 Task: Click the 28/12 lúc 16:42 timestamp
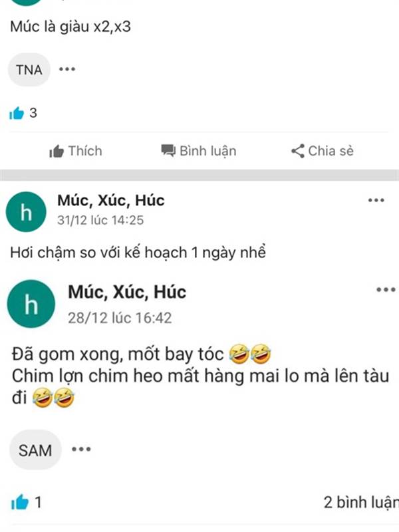pyautogui.click(x=120, y=318)
